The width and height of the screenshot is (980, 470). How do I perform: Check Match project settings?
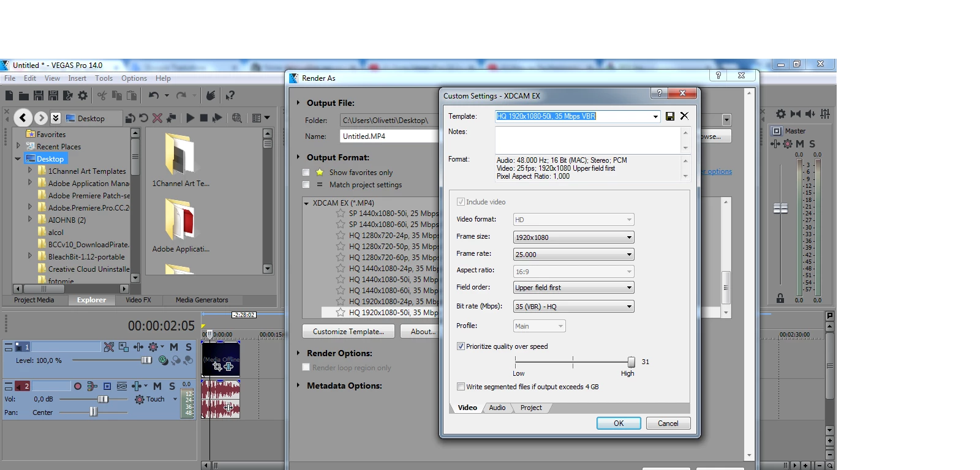306,185
